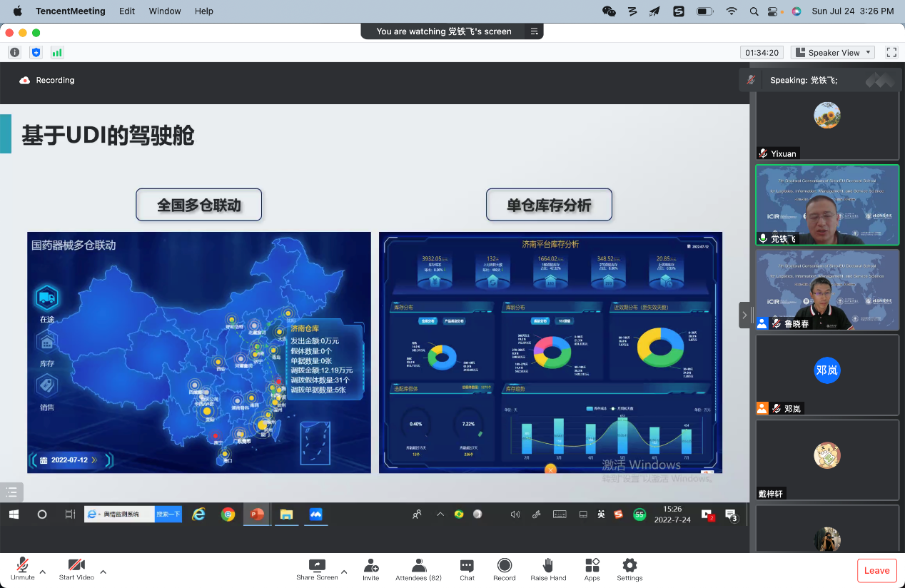Screen dimensions: 905x588
Task: Click Internet Explorer icon in shared taskbar
Action: (x=199, y=514)
